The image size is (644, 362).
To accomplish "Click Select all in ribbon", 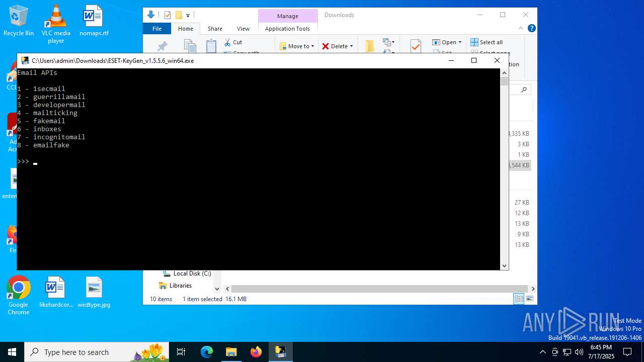I will point(487,42).
